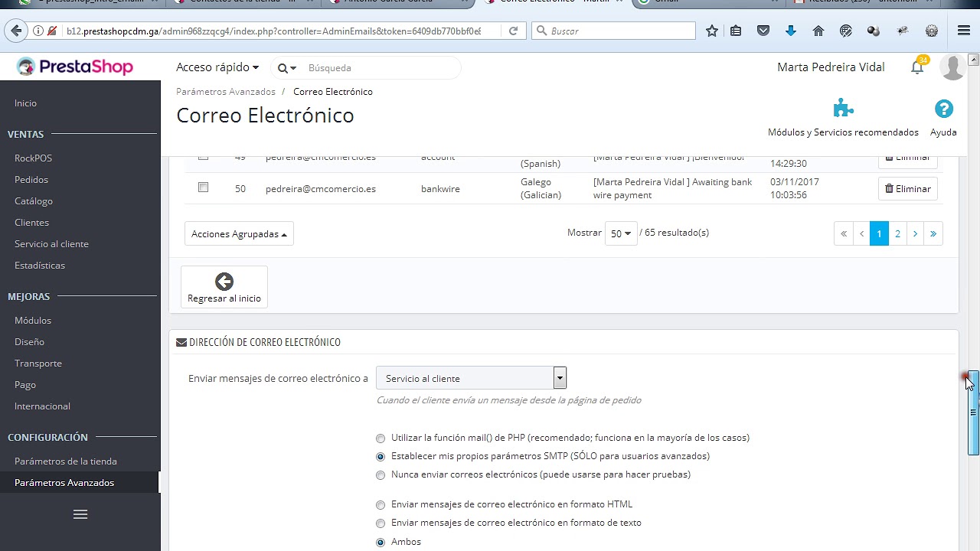Open Parámetros de la tienda

[x=66, y=461]
